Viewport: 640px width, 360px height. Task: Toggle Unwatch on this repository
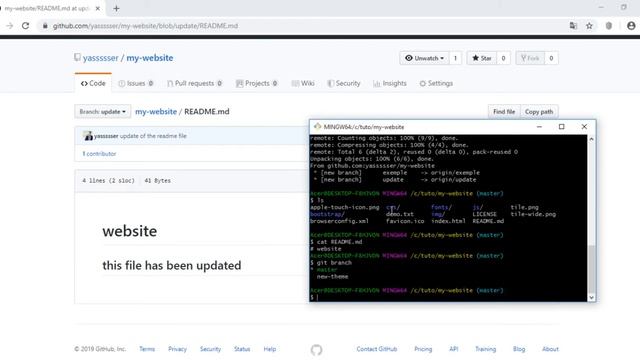click(424, 58)
